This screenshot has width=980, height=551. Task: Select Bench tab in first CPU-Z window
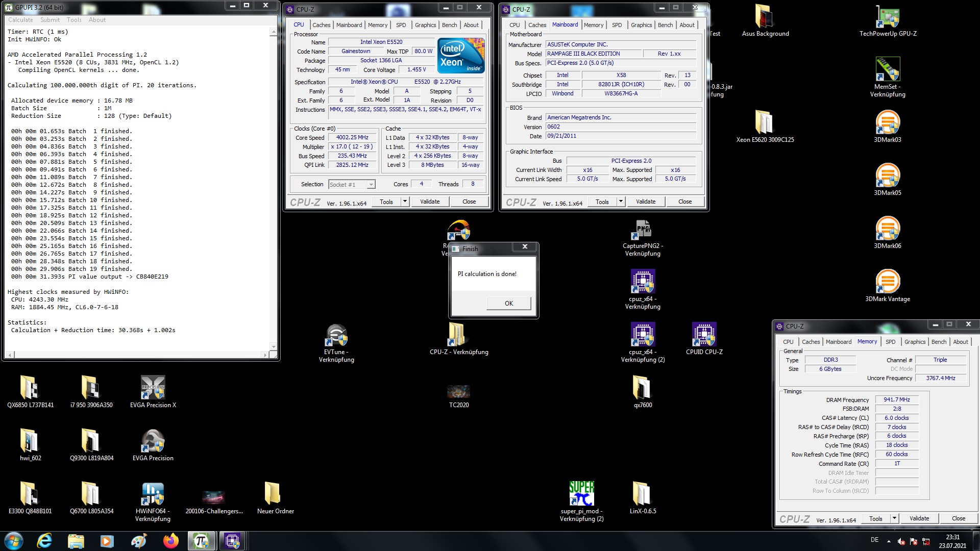[449, 25]
